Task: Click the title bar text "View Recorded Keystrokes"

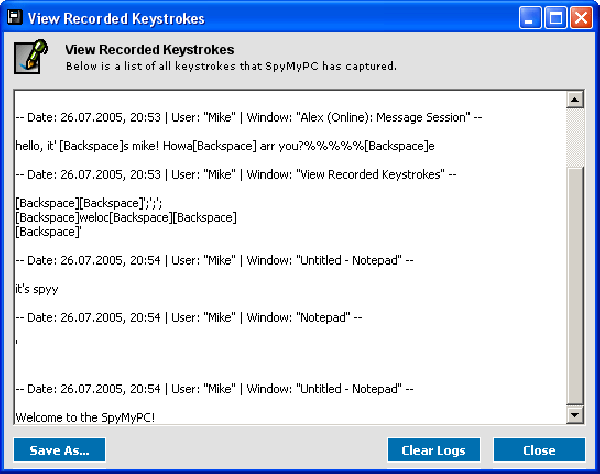Action: (x=116, y=18)
